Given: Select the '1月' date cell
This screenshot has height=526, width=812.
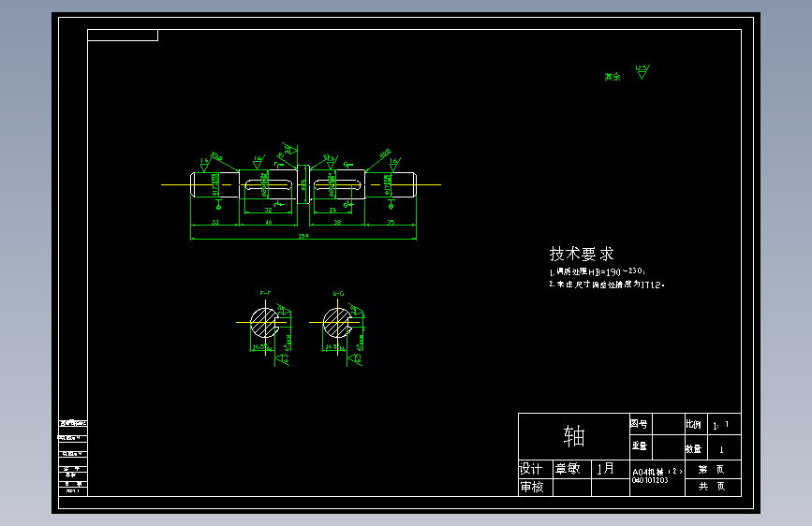Looking at the screenshot, I should coord(610,469).
